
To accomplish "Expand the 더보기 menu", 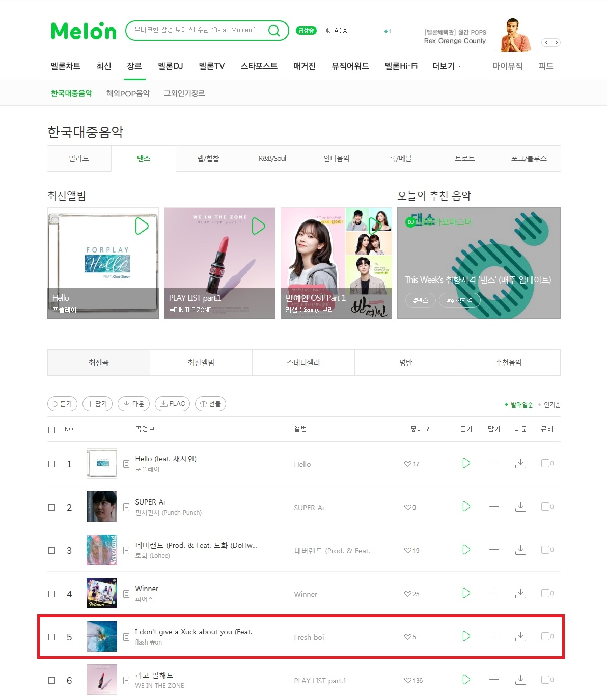I will (x=447, y=66).
